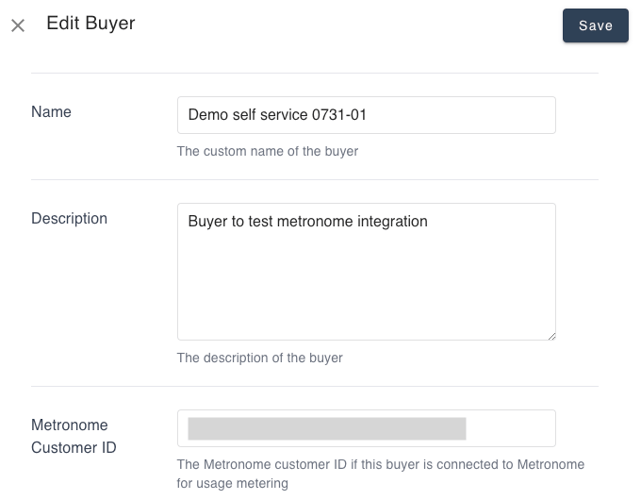
Task: Click the Name field label
Action: click(x=51, y=112)
